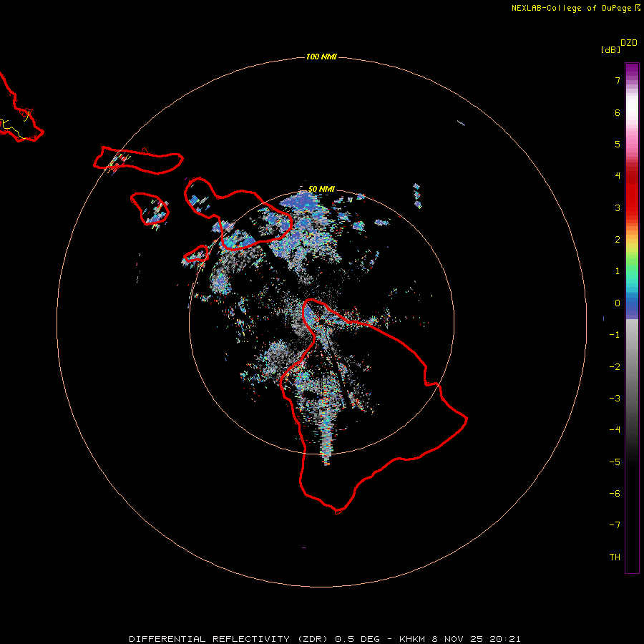Click the DZD product label above the colorbar
Image resolution: width=644 pixels, height=644 pixels.
[629, 43]
